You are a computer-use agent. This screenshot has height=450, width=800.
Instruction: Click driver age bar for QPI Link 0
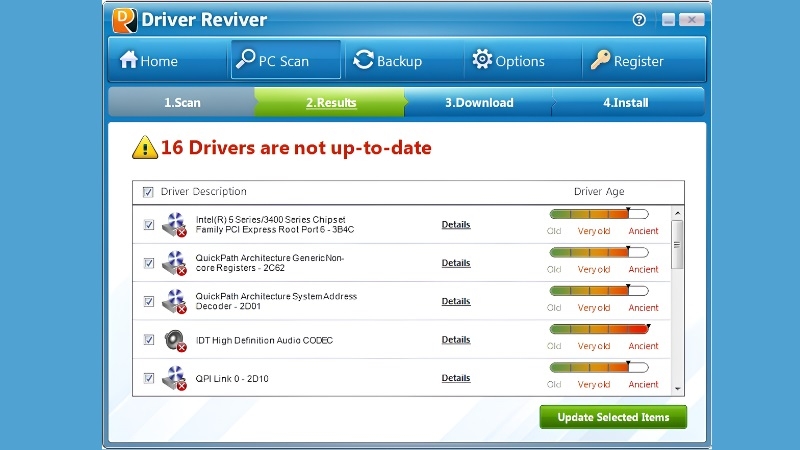pyautogui.click(x=599, y=367)
